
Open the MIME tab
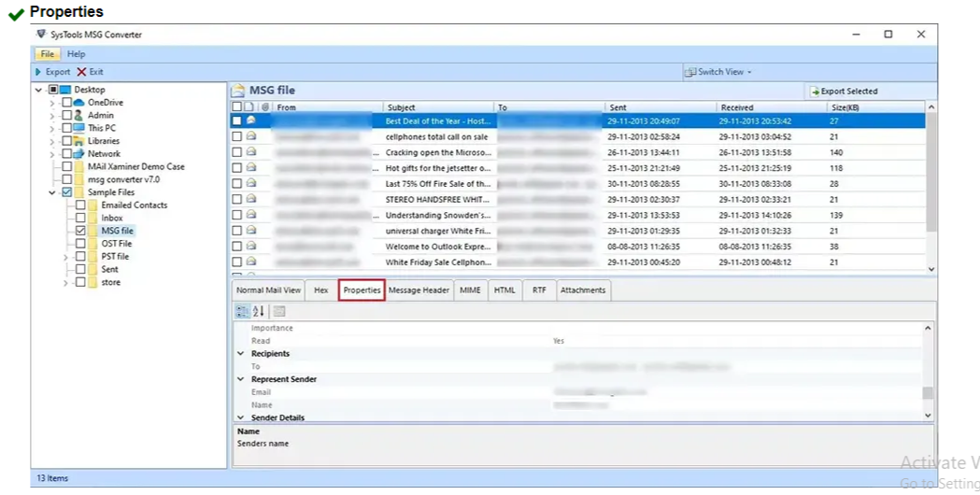coord(470,290)
